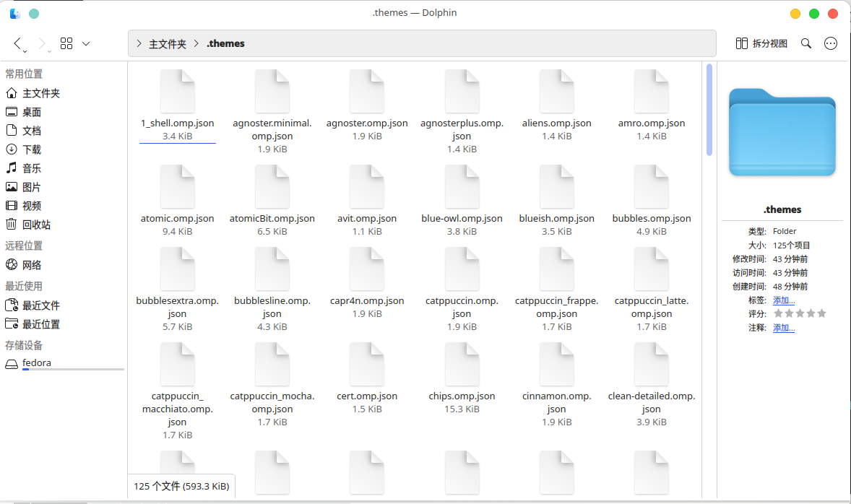Go back using the back arrow
Image resolution: width=851 pixels, height=504 pixels.
pyautogui.click(x=18, y=44)
